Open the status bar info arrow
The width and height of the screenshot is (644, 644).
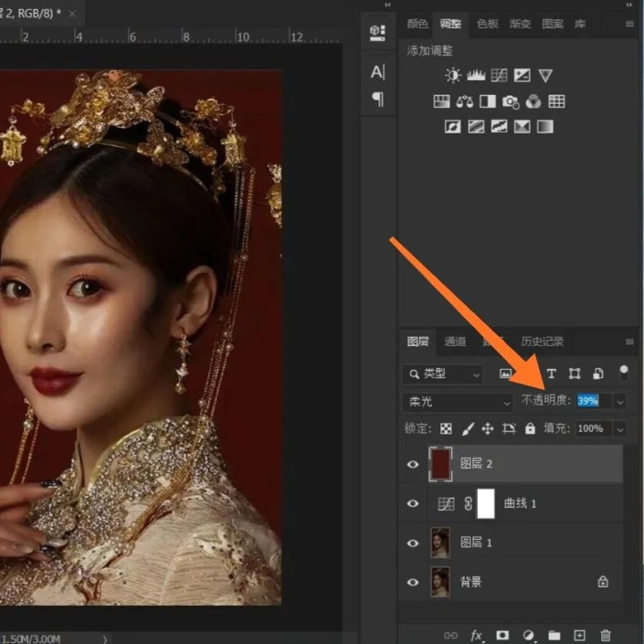point(105,639)
